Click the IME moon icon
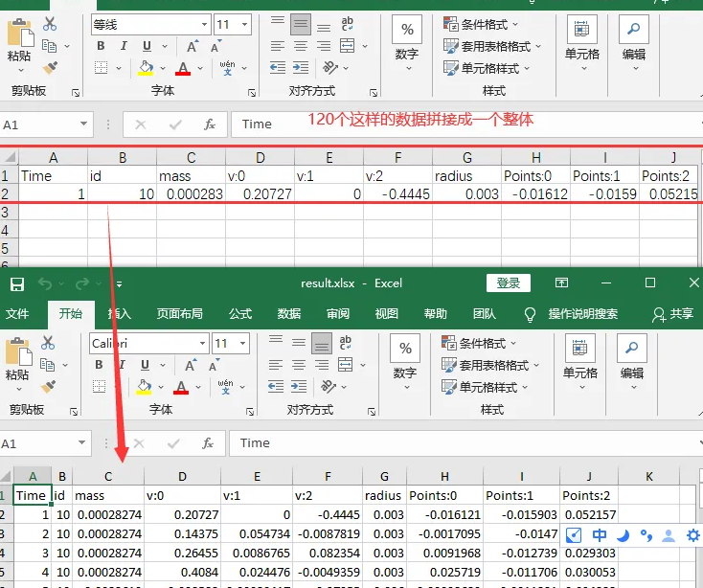This screenshot has height=588, width=703. click(623, 535)
